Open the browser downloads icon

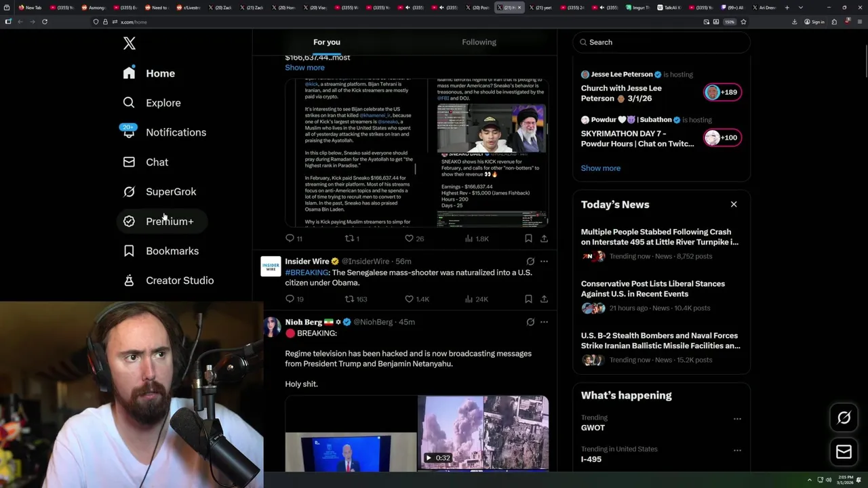pos(795,22)
